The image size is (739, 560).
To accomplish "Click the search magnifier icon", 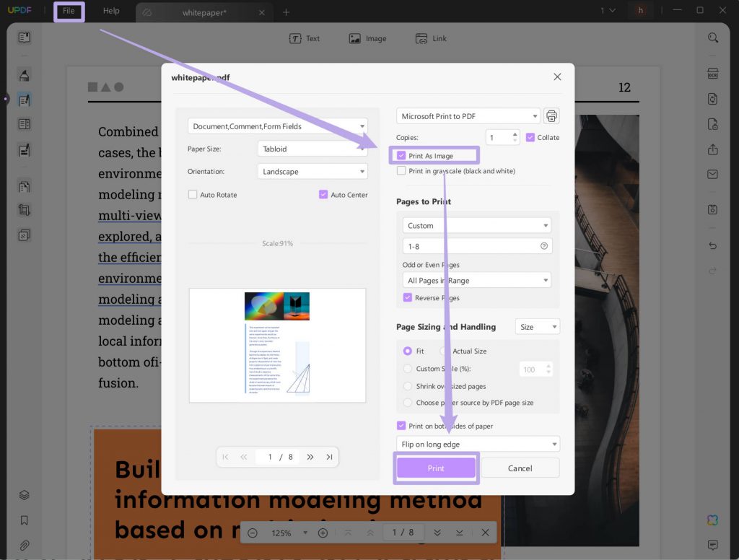I will point(712,38).
